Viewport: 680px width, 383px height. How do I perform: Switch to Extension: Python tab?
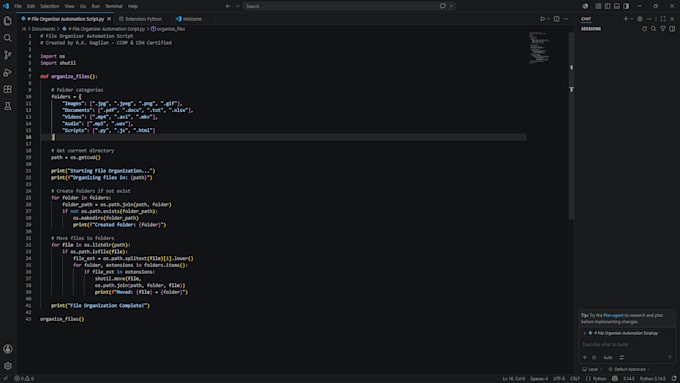(x=141, y=19)
